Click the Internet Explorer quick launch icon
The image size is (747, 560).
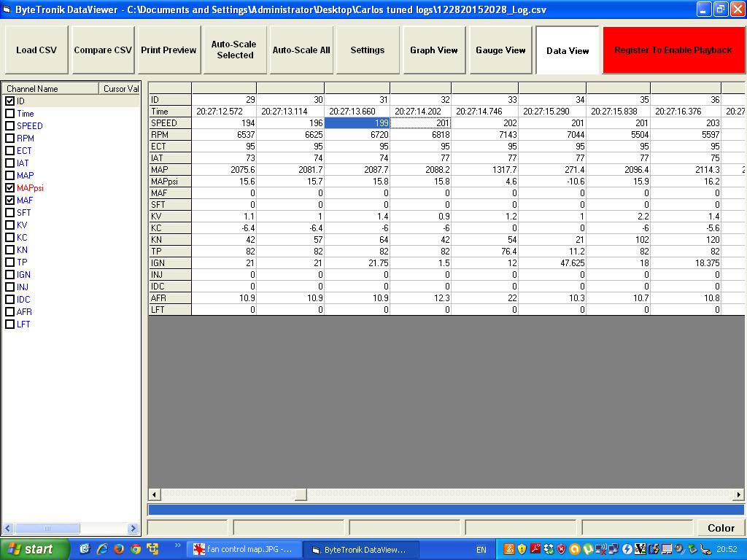coord(101,549)
